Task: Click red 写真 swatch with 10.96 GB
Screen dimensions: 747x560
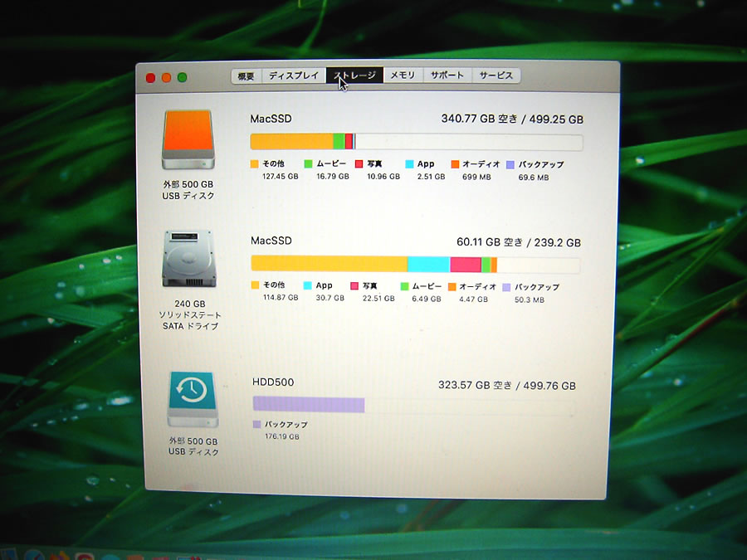Action: (359, 163)
